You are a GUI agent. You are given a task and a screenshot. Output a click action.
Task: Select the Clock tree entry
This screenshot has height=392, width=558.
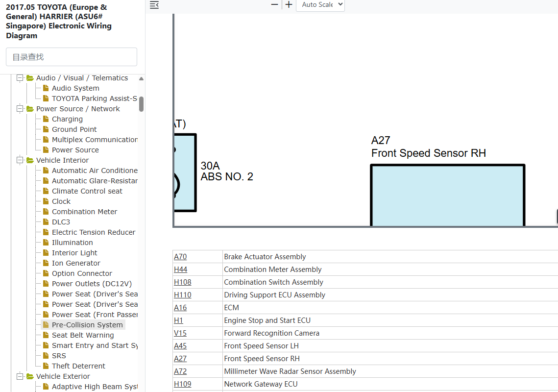click(61, 201)
